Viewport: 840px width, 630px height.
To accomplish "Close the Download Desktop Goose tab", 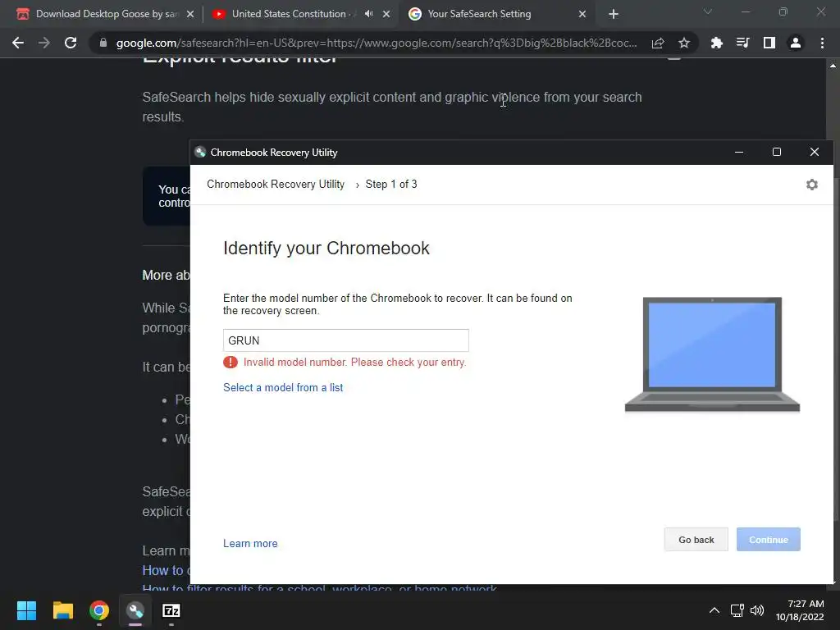I will point(190,14).
